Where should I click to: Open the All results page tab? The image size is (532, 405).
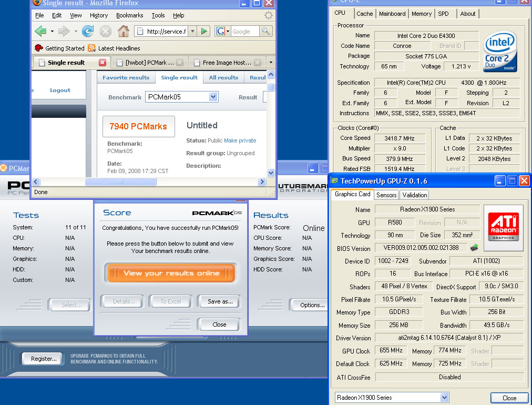(x=223, y=77)
